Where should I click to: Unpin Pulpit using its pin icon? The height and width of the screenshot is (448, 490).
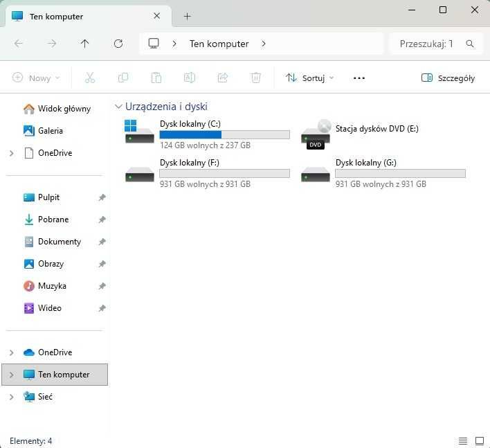point(102,197)
